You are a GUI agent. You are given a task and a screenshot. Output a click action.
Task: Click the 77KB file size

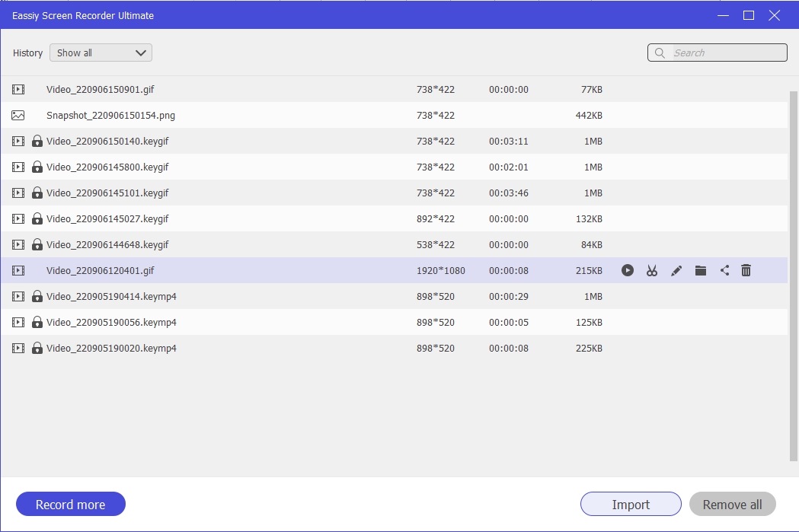pyautogui.click(x=592, y=90)
